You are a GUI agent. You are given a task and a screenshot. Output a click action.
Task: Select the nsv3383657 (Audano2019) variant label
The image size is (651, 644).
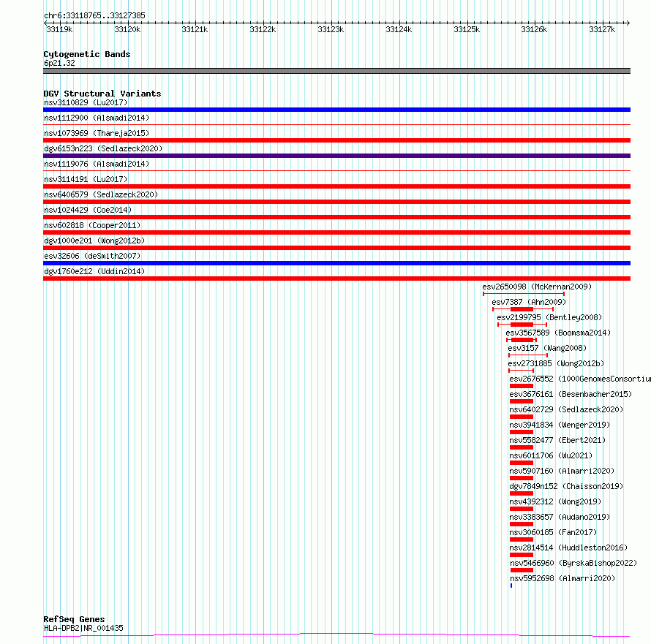pyautogui.click(x=560, y=517)
